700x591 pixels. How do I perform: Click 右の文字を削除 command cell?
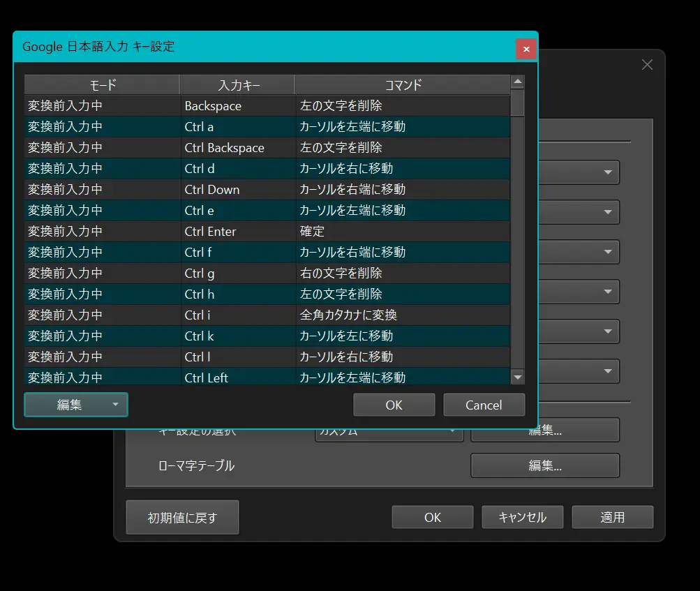point(403,274)
